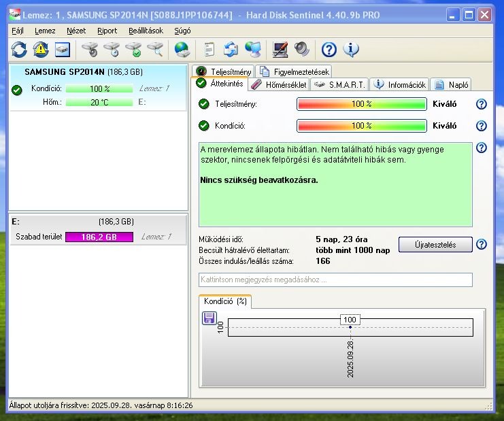Image resolution: width=504 pixels, height=421 pixels.
Task: Click the Működési idő value 5 nap, 23 óra
Action: coord(341,239)
